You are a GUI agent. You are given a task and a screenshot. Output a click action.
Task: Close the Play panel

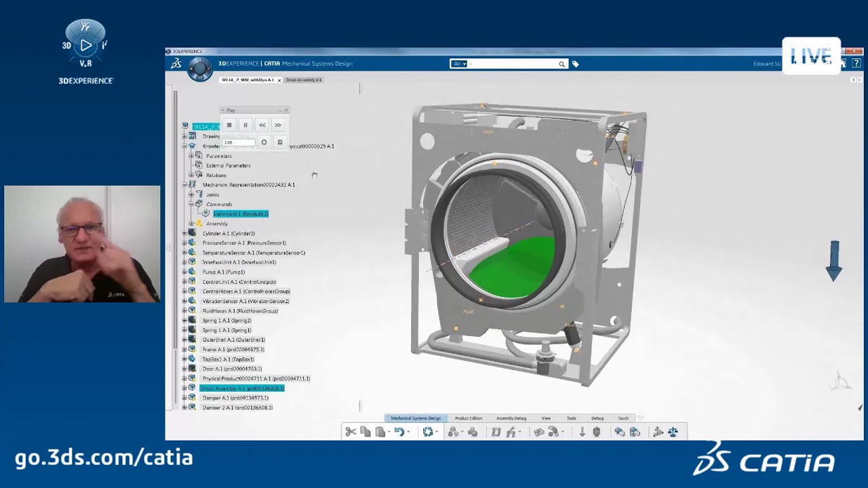click(x=285, y=110)
